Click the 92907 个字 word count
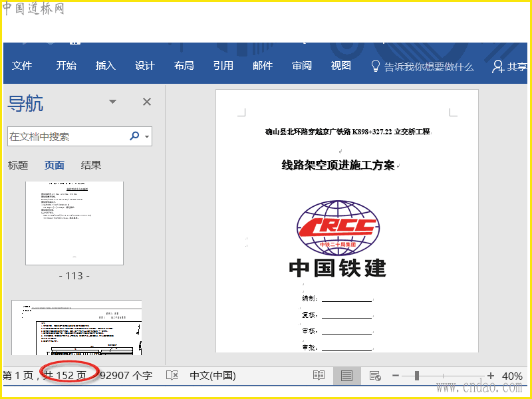Screen dimensions: 532x399 pos(126,376)
